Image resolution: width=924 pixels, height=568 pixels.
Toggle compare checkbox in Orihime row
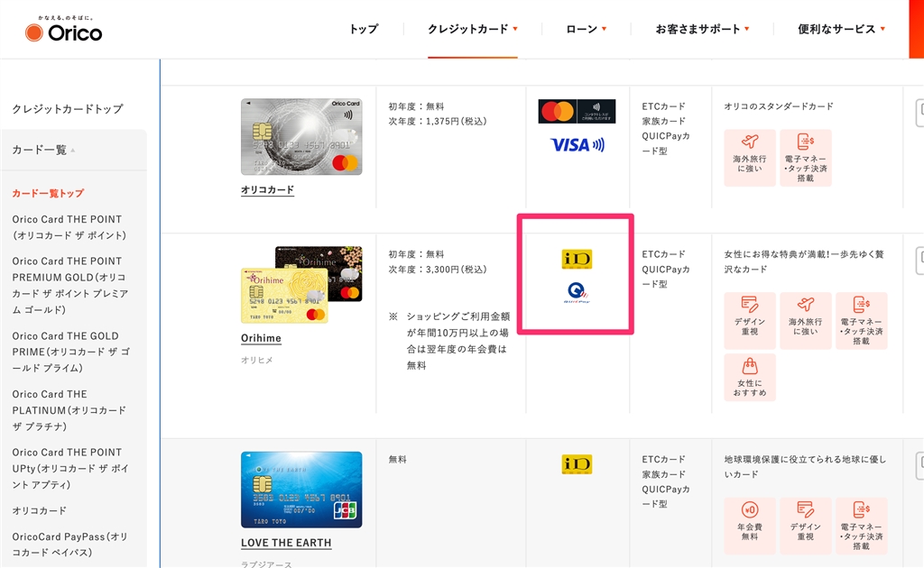(919, 261)
